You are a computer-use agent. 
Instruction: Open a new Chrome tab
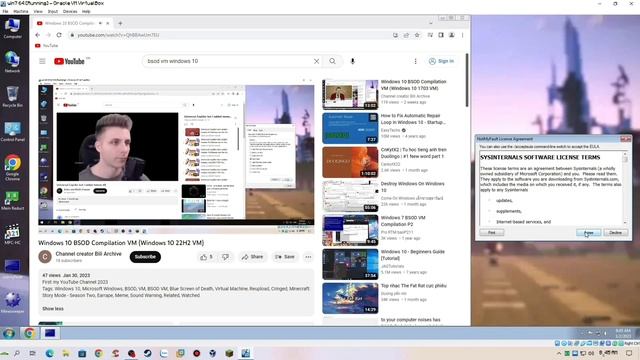[120, 23]
